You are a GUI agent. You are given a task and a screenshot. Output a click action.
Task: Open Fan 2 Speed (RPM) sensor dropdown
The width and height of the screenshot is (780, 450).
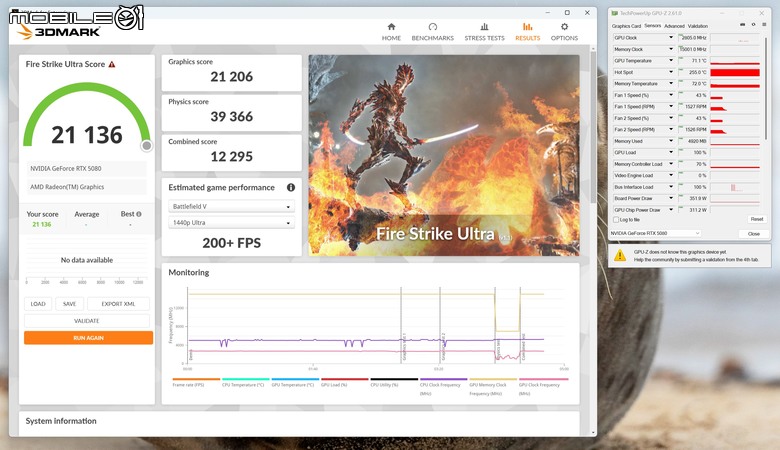pos(671,129)
